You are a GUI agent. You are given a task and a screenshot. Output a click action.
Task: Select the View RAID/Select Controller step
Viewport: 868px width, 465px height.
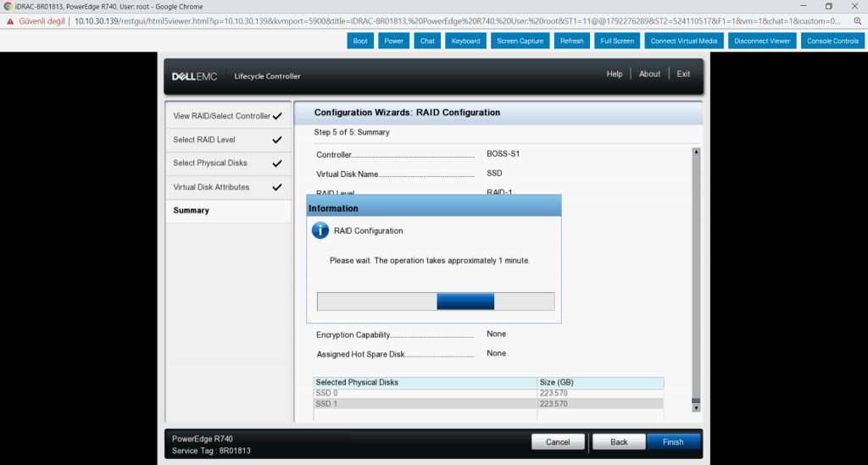(222, 116)
